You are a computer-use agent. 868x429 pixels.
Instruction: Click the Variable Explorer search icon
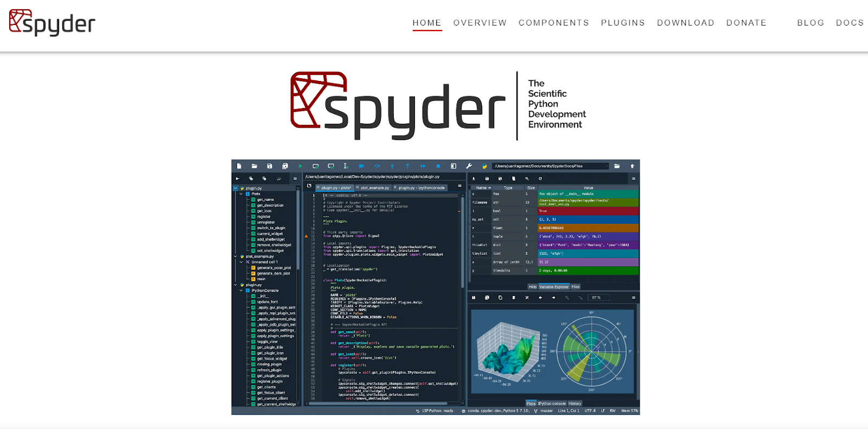[x=527, y=179]
